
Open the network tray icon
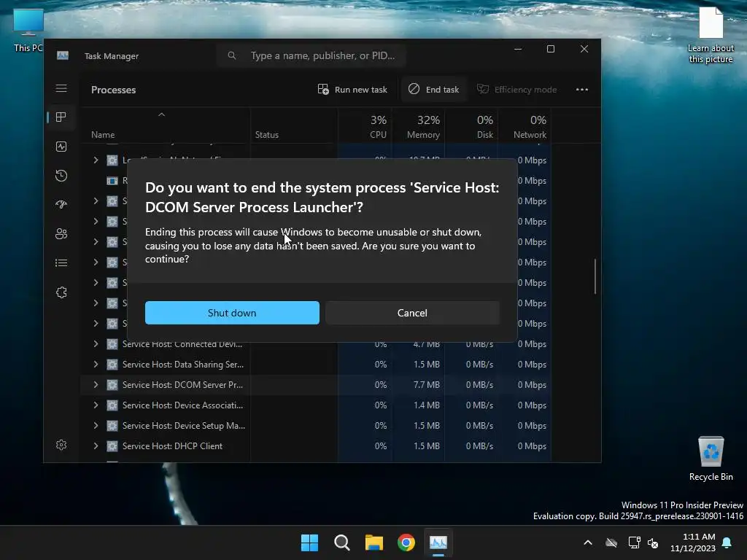[x=634, y=542]
